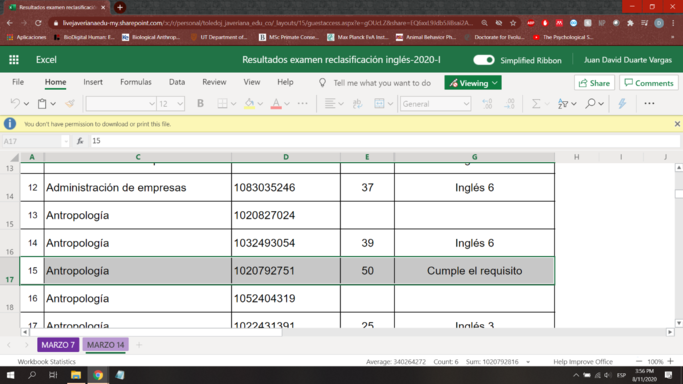Open the font name combo box
The image size is (683, 384).
tap(121, 104)
